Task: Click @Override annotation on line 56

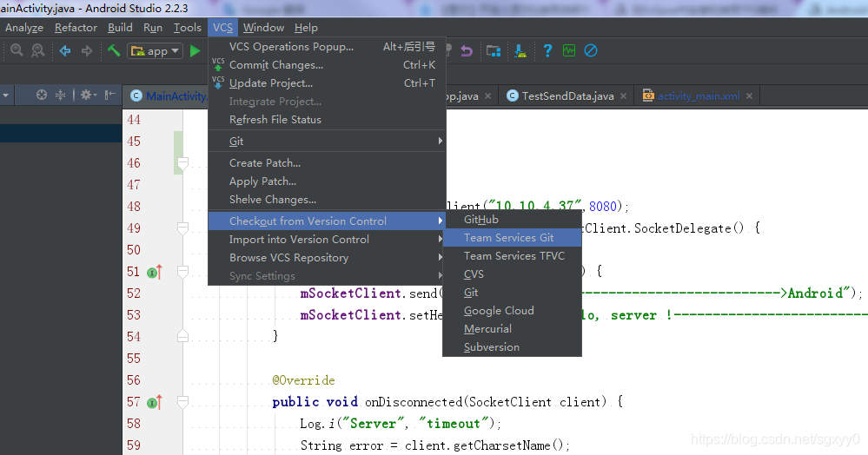Action: [303, 380]
